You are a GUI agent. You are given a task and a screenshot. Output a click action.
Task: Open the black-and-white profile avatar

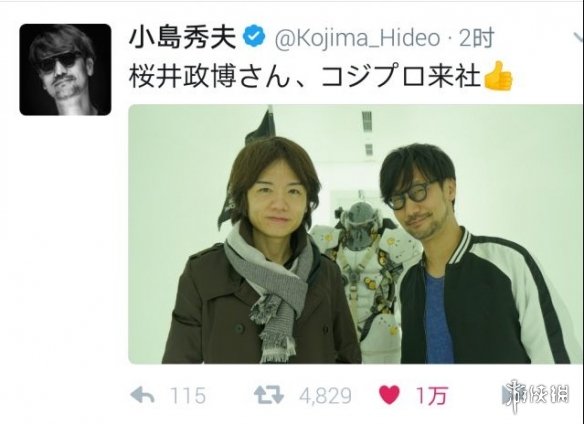pyautogui.click(x=65, y=70)
